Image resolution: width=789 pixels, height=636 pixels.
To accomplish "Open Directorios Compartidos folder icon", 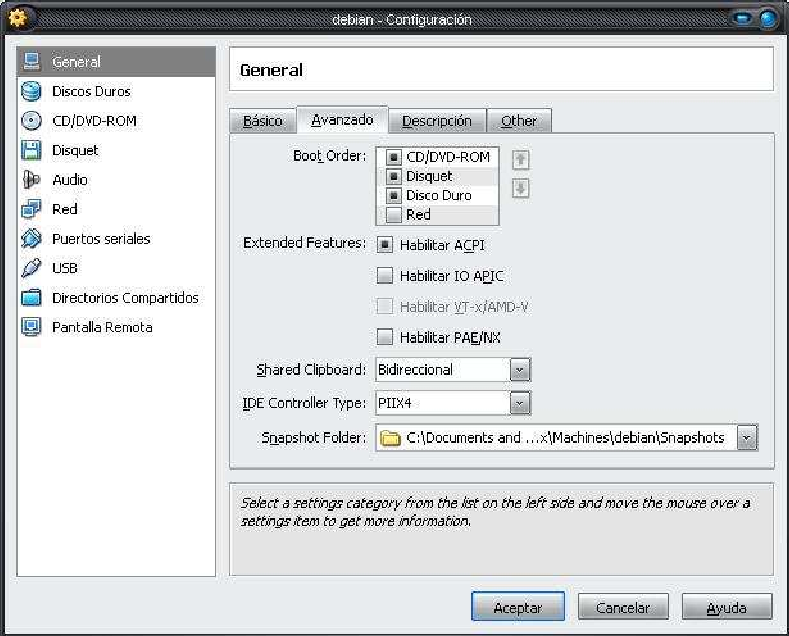I will (31, 298).
